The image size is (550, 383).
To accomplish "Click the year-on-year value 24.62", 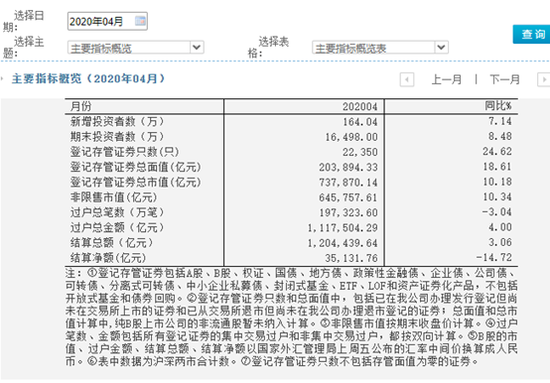I will [x=497, y=151].
